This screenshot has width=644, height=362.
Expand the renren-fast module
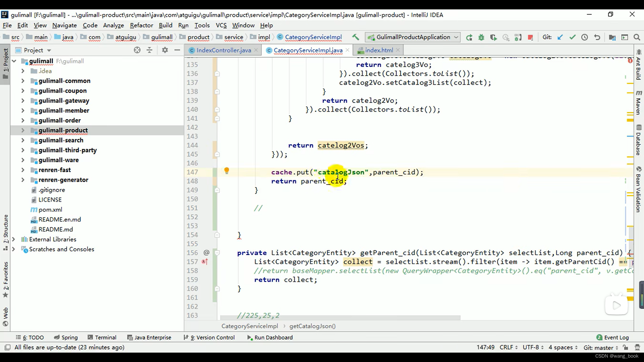23,170
